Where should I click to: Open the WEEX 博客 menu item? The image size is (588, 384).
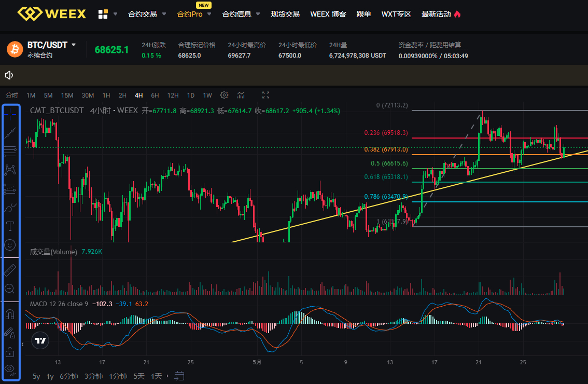point(328,14)
